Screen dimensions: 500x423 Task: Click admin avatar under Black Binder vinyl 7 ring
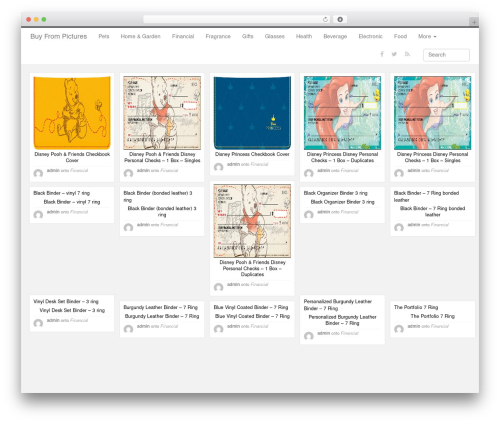tap(38, 215)
